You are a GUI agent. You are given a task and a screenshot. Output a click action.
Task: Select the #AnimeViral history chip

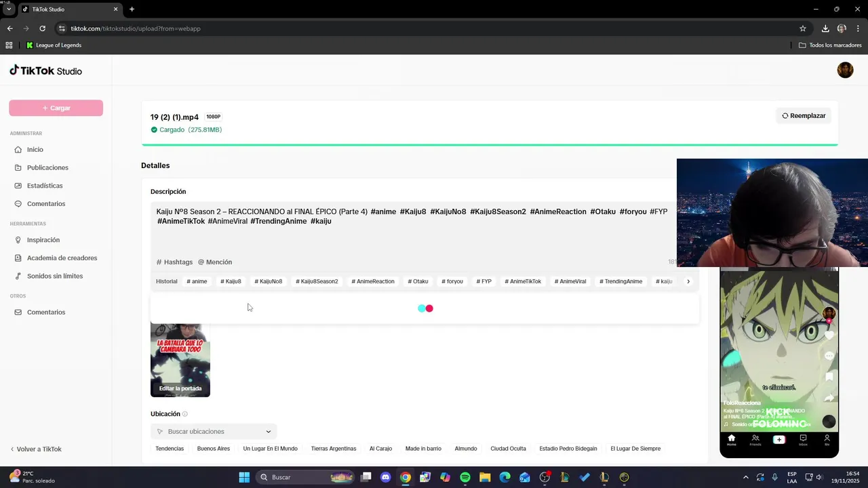(x=570, y=281)
